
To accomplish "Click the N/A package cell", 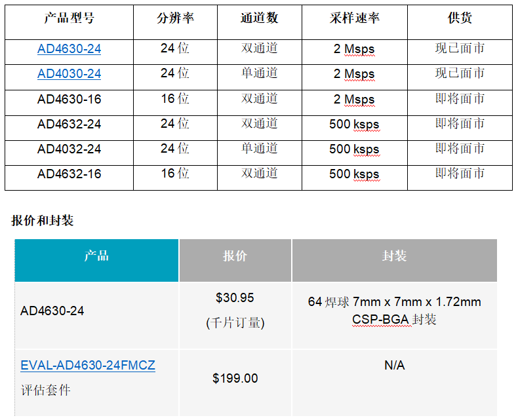I will pos(394,366).
